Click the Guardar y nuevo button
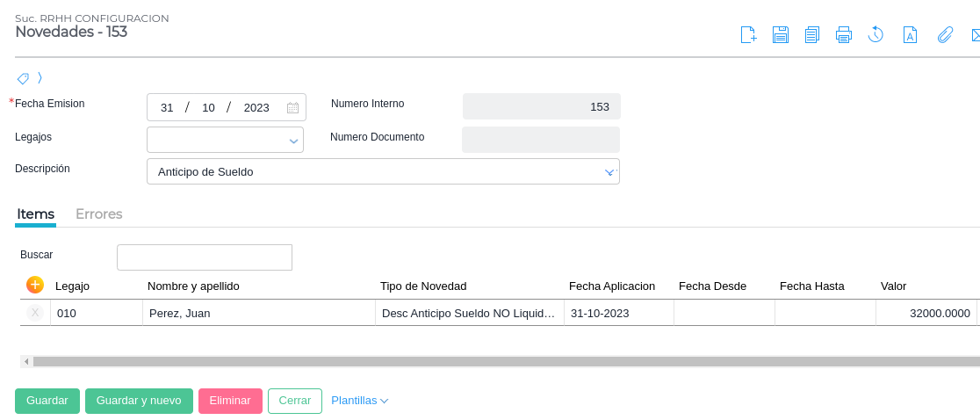The height and width of the screenshot is (420, 980). (139, 401)
